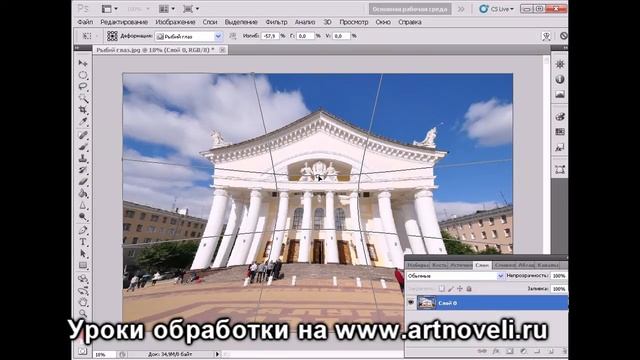Open the Редактирование menu
This screenshot has height=360, width=640.
click(124, 22)
